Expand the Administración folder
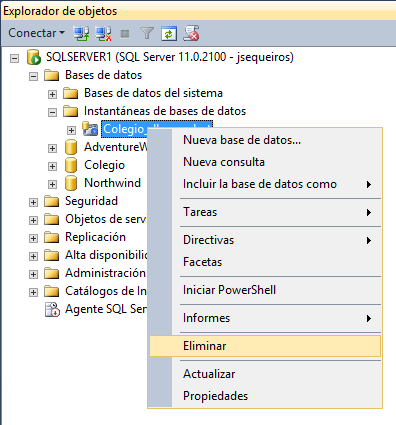Viewport: 396px width, 425px height. point(33,274)
